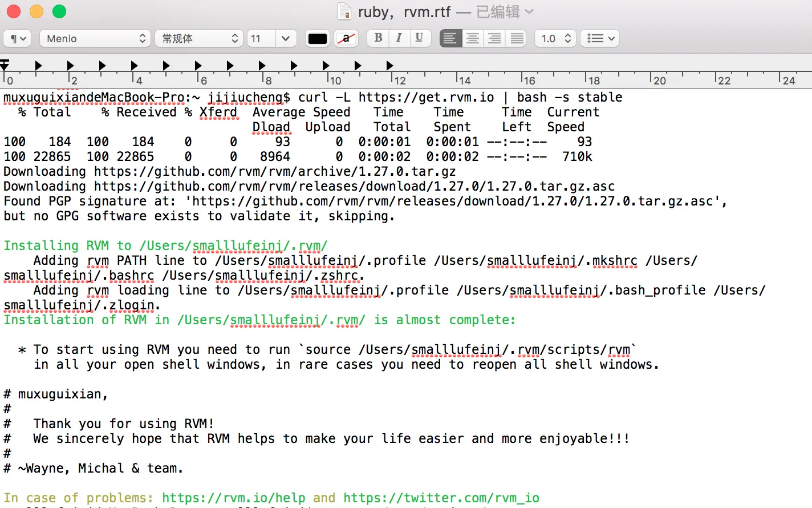This screenshot has height=508, width=812.
Task: Click the text 'Thank you for using RVM!'
Action: tap(124, 424)
